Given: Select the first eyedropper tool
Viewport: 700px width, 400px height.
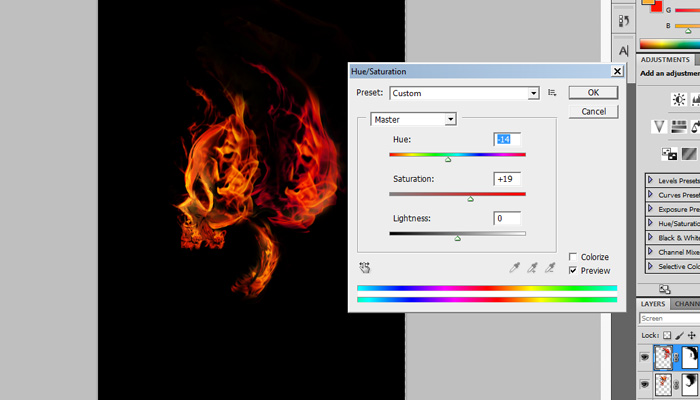Looking at the screenshot, I should (514, 267).
